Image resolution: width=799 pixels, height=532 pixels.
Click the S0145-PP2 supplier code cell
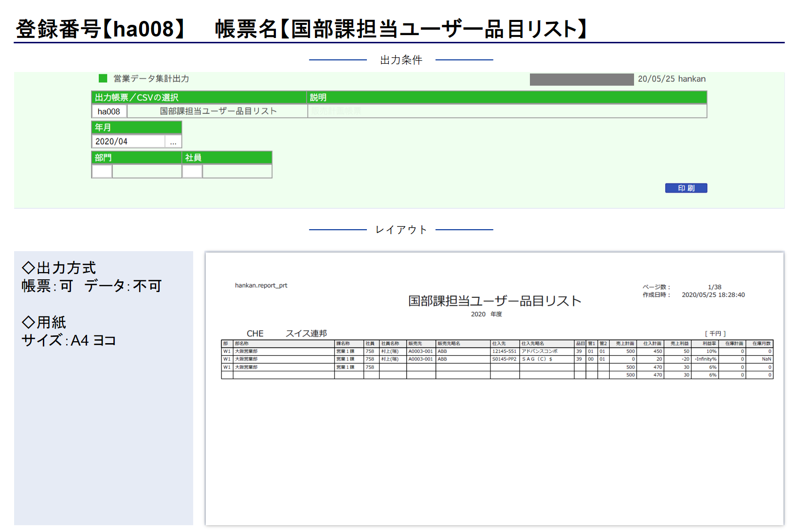pyautogui.click(x=504, y=359)
